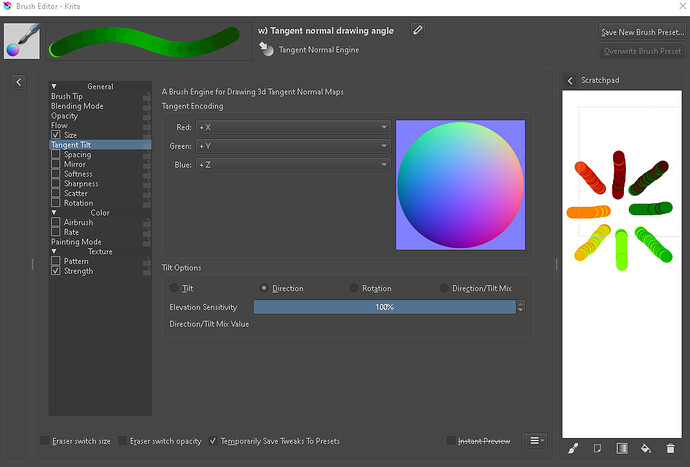Click the Krita logo in title bar
The width and height of the screenshot is (690, 467).
7,6
